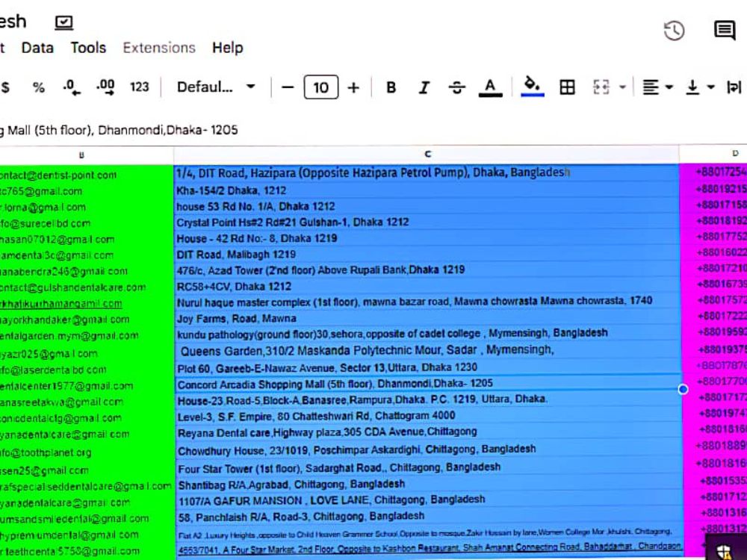This screenshot has width=747, height=560.
Task: Select cell 'house 53 Rd No. 1/A, Dhaka 1212'
Action: pos(427,206)
